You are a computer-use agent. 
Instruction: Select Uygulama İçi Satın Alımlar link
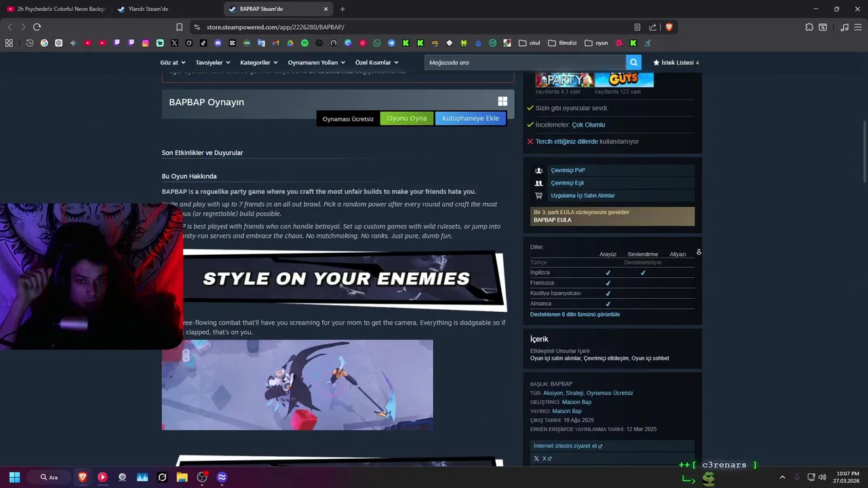tap(583, 195)
